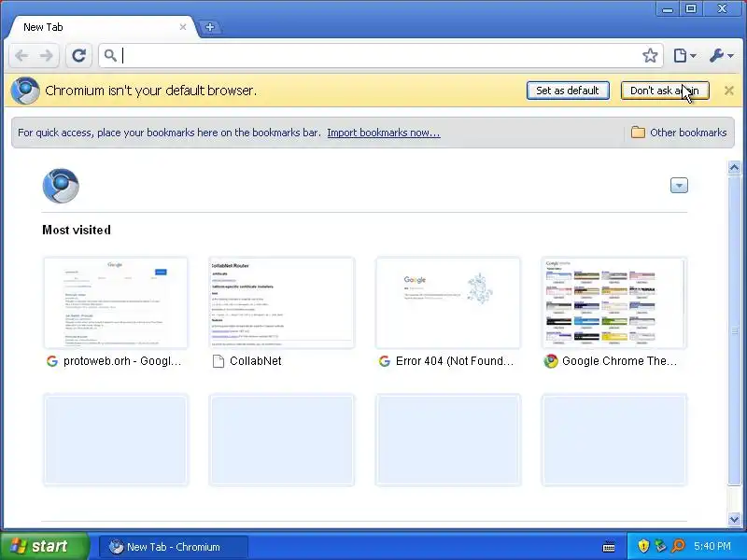Click the scrollbar down arrow
This screenshot has width=747, height=560.
click(734, 519)
